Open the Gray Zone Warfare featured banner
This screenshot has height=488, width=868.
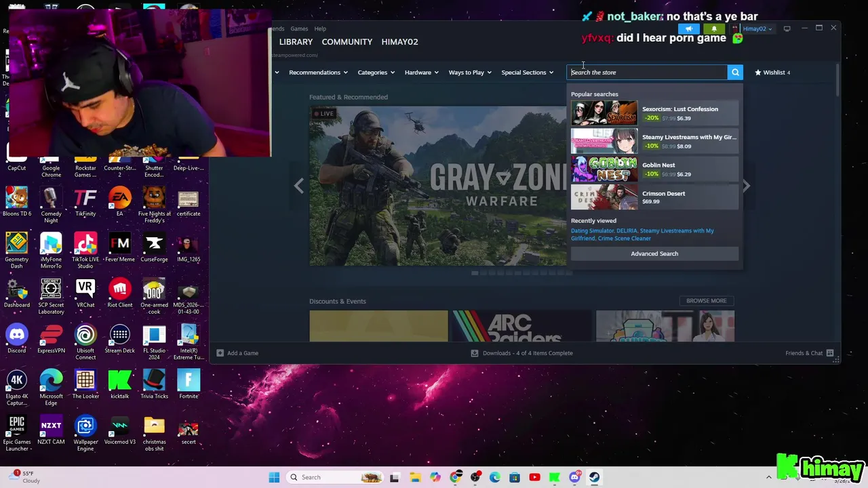[437, 186]
